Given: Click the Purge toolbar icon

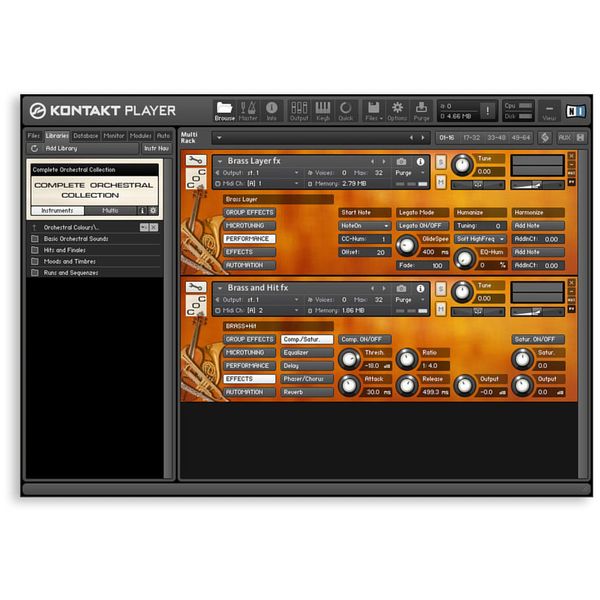Looking at the screenshot, I should pos(421,111).
